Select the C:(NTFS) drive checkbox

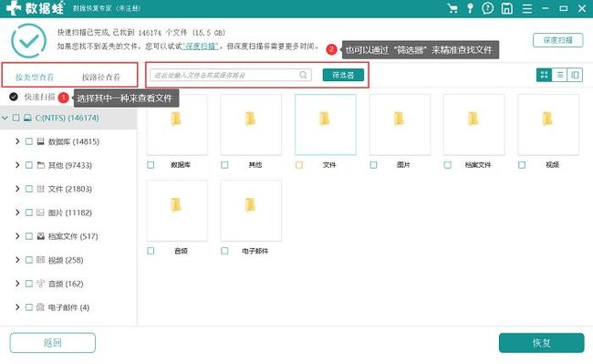[16, 118]
